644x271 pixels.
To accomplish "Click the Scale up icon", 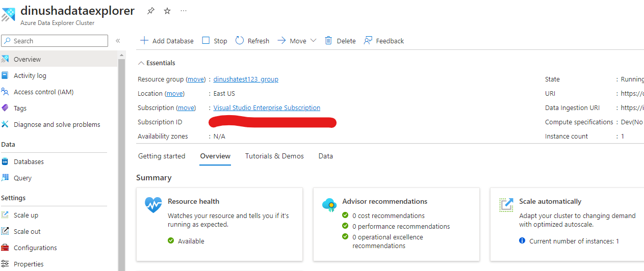I will [x=5, y=215].
